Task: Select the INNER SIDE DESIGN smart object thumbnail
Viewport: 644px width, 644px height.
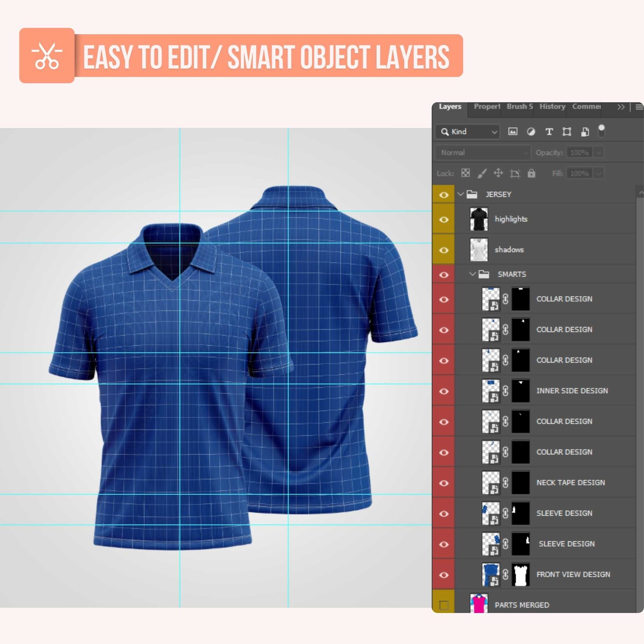Action: pyautogui.click(x=491, y=391)
